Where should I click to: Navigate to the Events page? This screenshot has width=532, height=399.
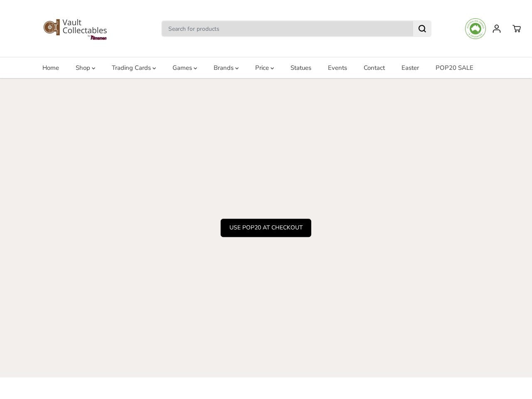click(x=337, y=68)
